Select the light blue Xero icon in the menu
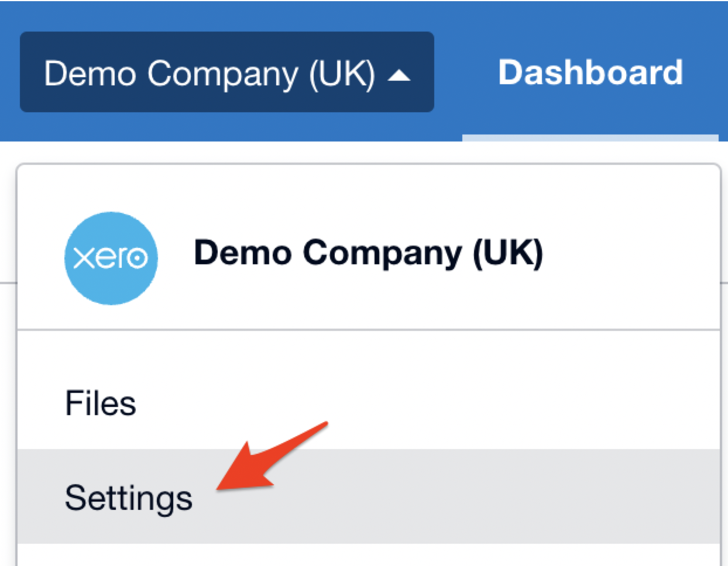The width and height of the screenshot is (728, 566). [x=111, y=258]
